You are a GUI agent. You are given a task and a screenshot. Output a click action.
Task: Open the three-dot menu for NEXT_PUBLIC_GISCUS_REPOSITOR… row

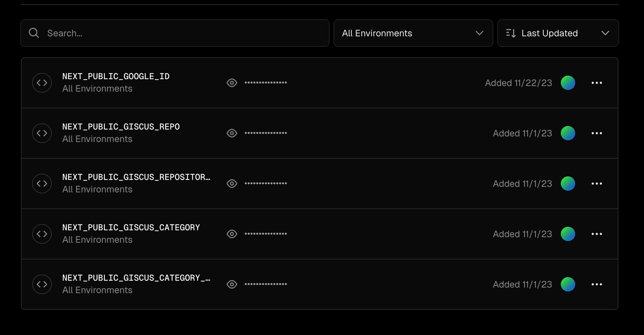coord(597,184)
